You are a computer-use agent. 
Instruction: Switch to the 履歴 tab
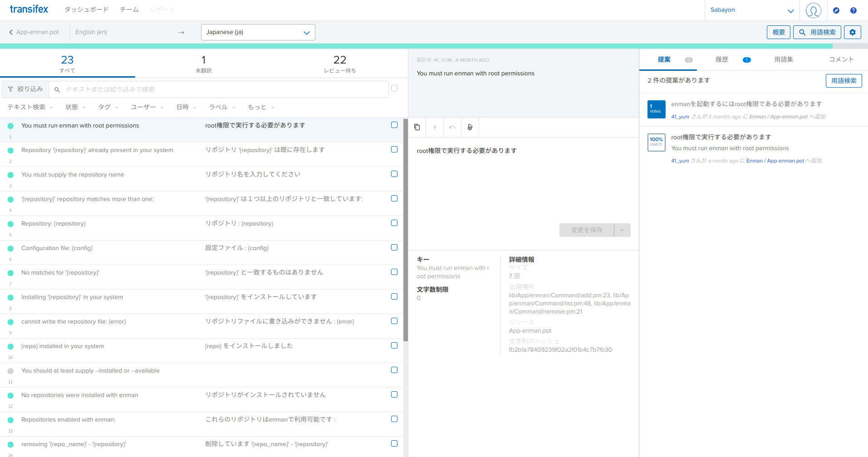[721, 59]
